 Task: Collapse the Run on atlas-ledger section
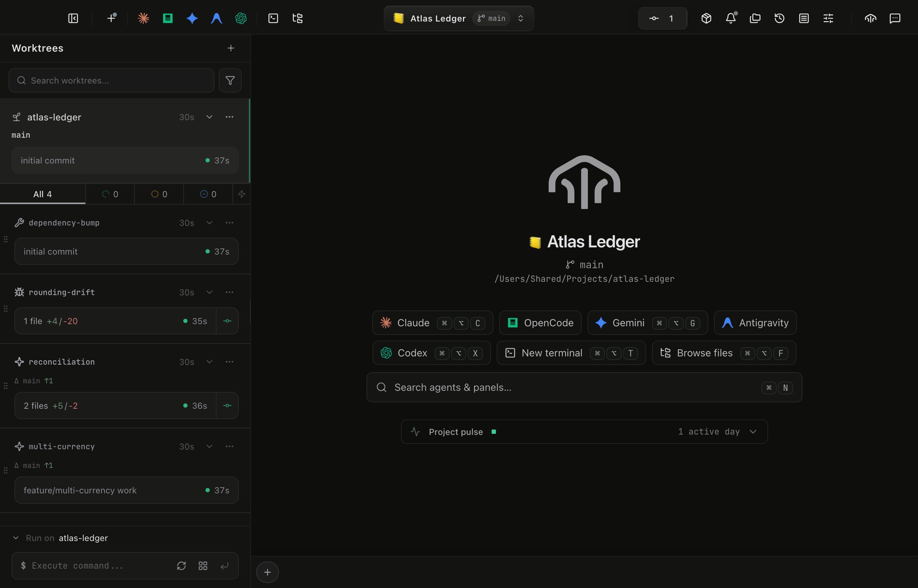[x=16, y=538]
